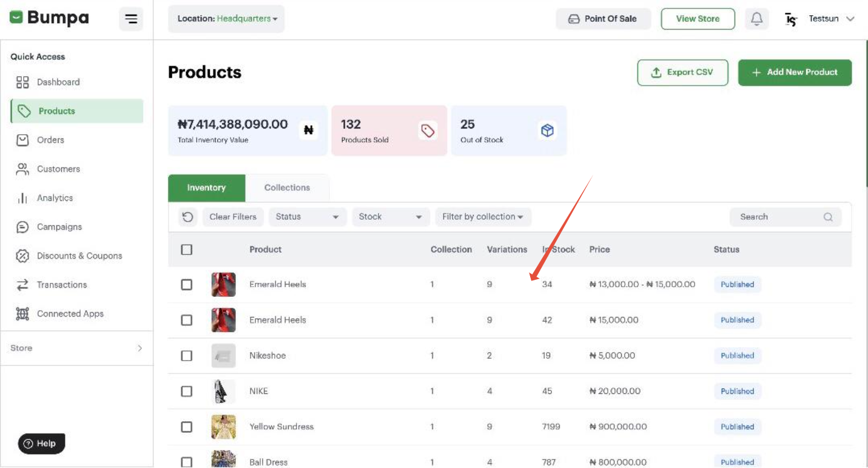The width and height of the screenshot is (868, 468).
Task: Toggle the hamburger sidebar menu button
Action: pos(131,19)
